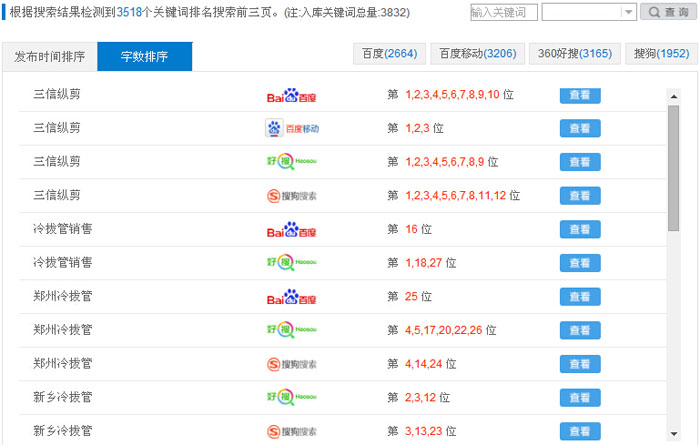
Task: Click the 查询 search button
Action: [x=668, y=12]
